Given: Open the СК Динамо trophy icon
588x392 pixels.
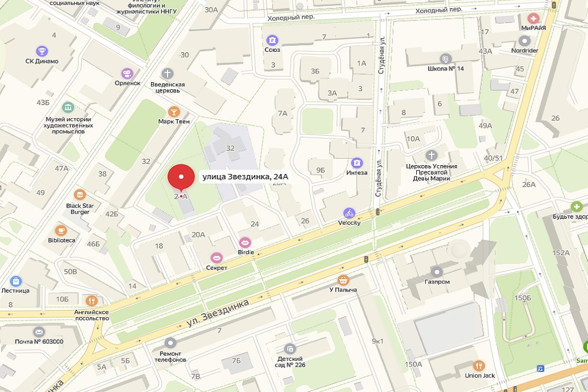Looking at the screenshot, I should [x=42, y=51].
